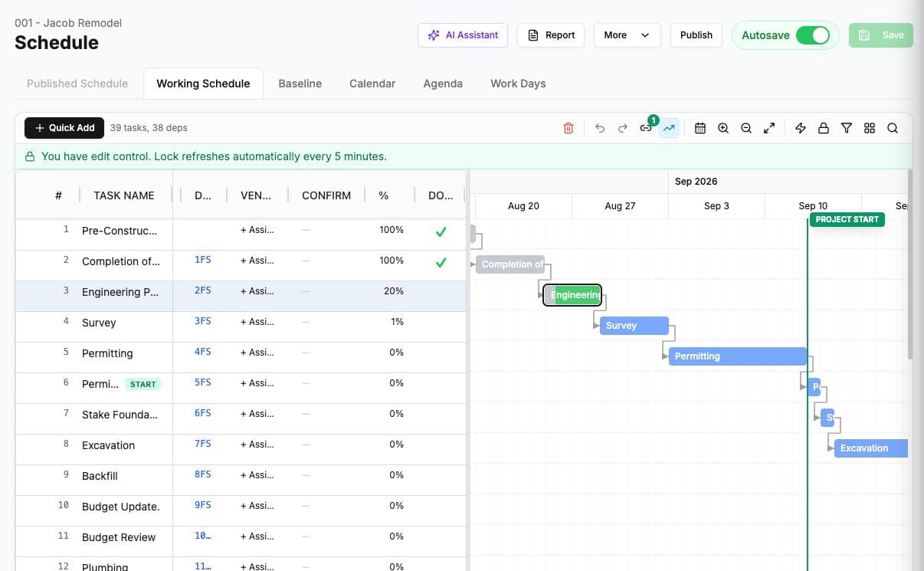This screenshot has height=571, width=924.
Task: Click the Save button
Action: pyautogui.click(x=881, y=35)
